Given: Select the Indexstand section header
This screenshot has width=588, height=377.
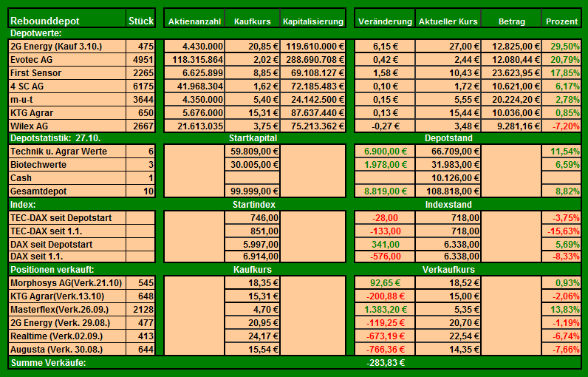Looking at the screenshot, I should 448,205.
